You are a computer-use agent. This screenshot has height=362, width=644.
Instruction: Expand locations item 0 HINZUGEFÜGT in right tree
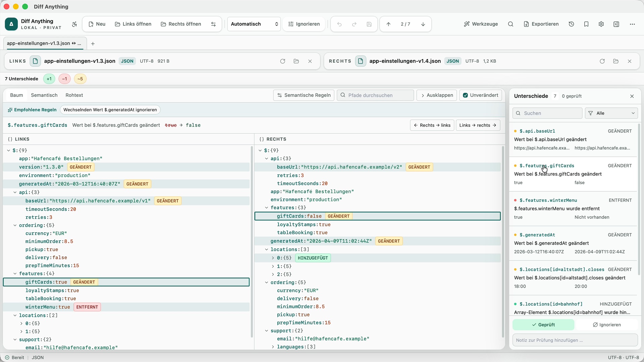pyautogui.click(x=273, y=258)
